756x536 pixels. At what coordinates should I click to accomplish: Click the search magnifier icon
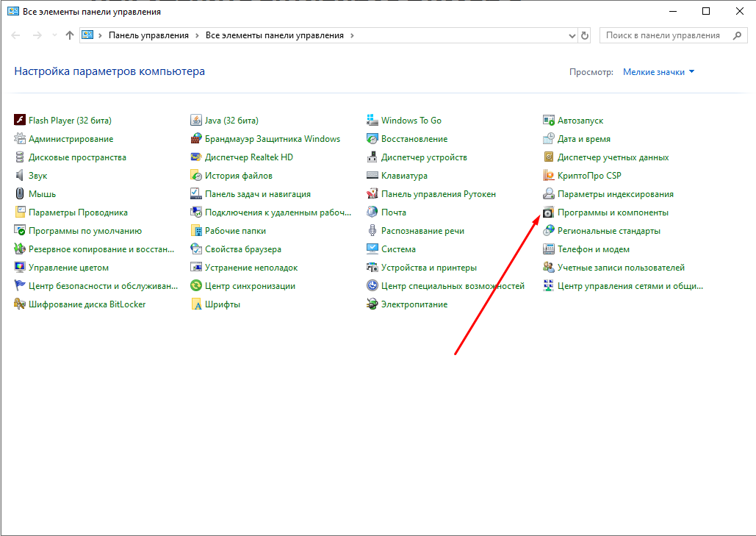click(x=737, y=35)
